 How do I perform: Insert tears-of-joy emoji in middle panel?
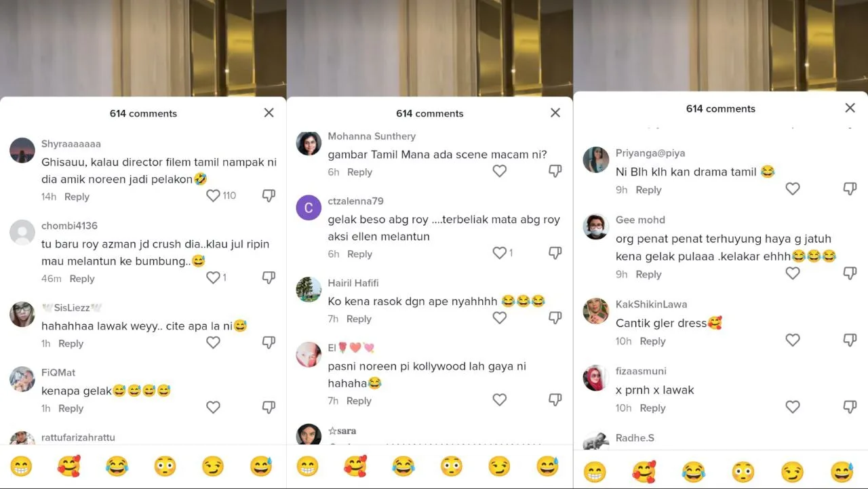click(x=403, y=466)
